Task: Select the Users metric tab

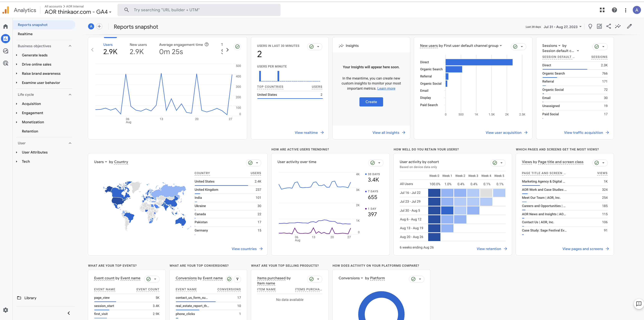Action: coord(110,49)
